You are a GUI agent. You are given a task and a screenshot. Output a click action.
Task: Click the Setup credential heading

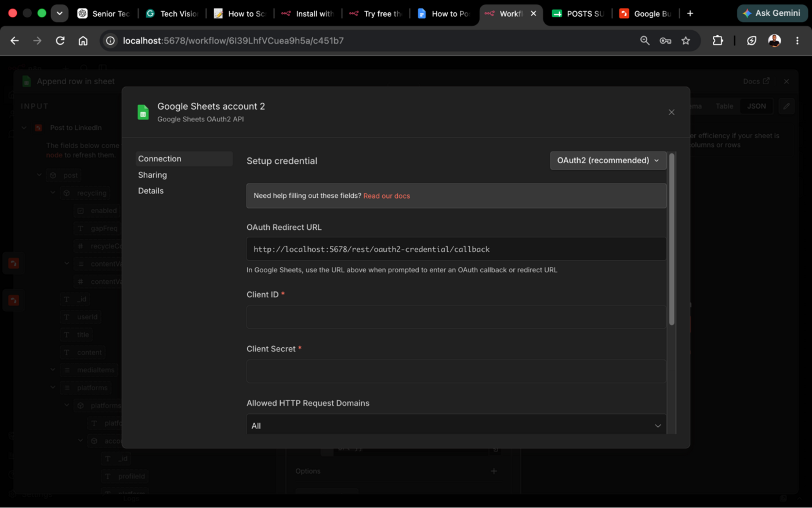click(282, 161)
